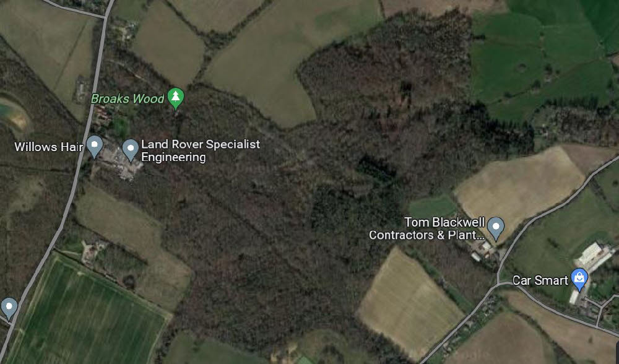Viewport: 619px width, 364px height.
Task: Select the unlabeled grey pin at left edge
Action: click(x=9, y=308)
